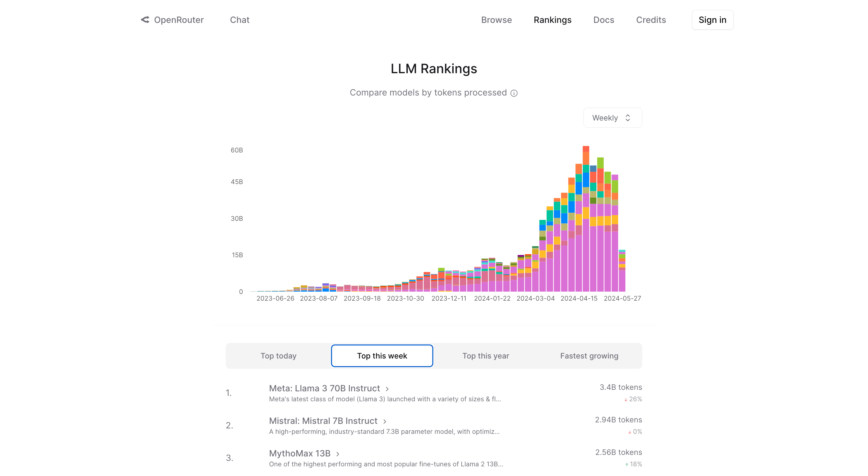Go to Browse in the navigation
Viewport: 868px width, 476px height.
(x=496, y=20)
